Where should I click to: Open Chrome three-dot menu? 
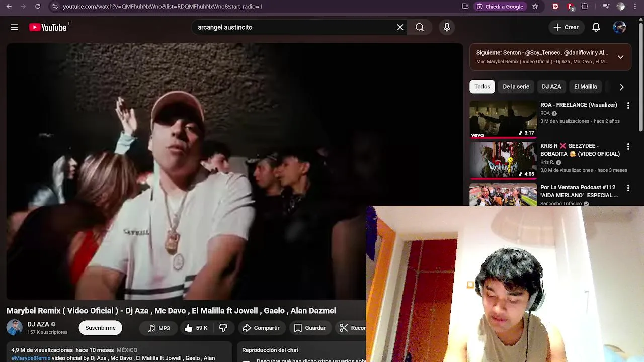click(635, 7)
